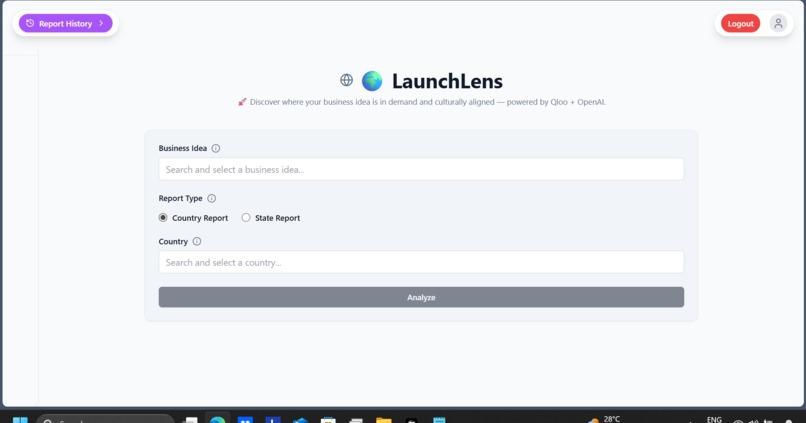Show the Country field info icon
The image size is (806, 423).
click(x=197, y=242)
